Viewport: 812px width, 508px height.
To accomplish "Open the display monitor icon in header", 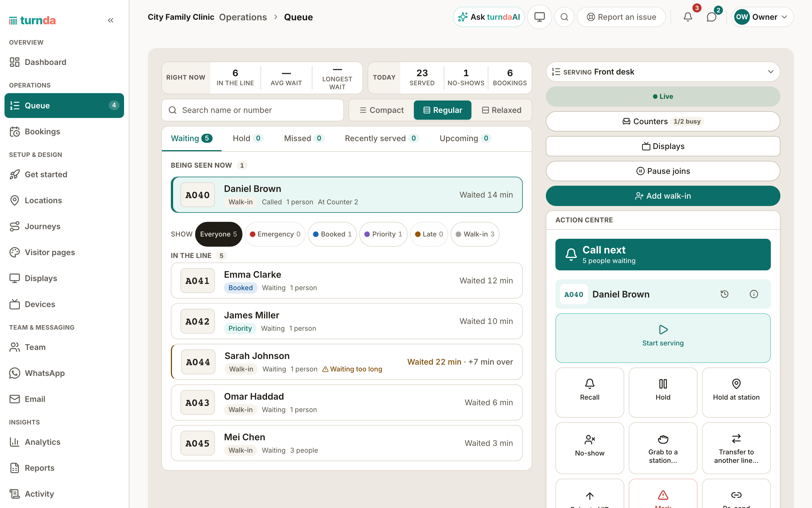I will [539, 17].
